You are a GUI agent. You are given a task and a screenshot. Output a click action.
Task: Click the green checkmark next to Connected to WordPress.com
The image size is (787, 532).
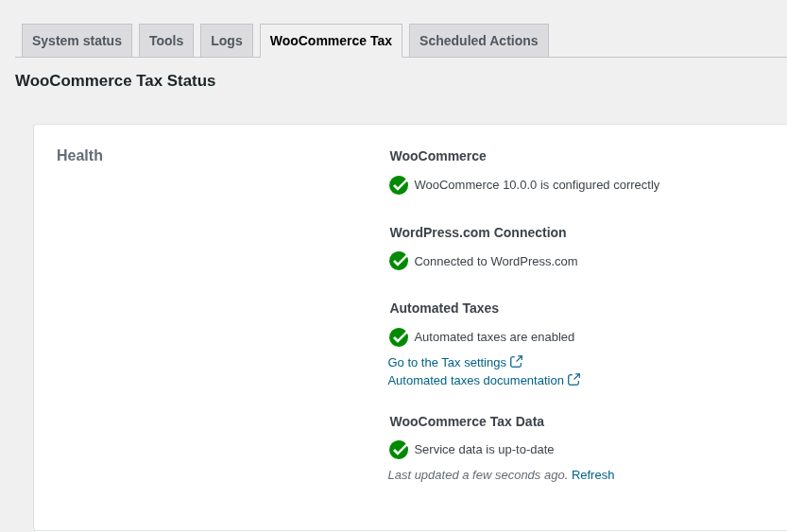point(399,261)
